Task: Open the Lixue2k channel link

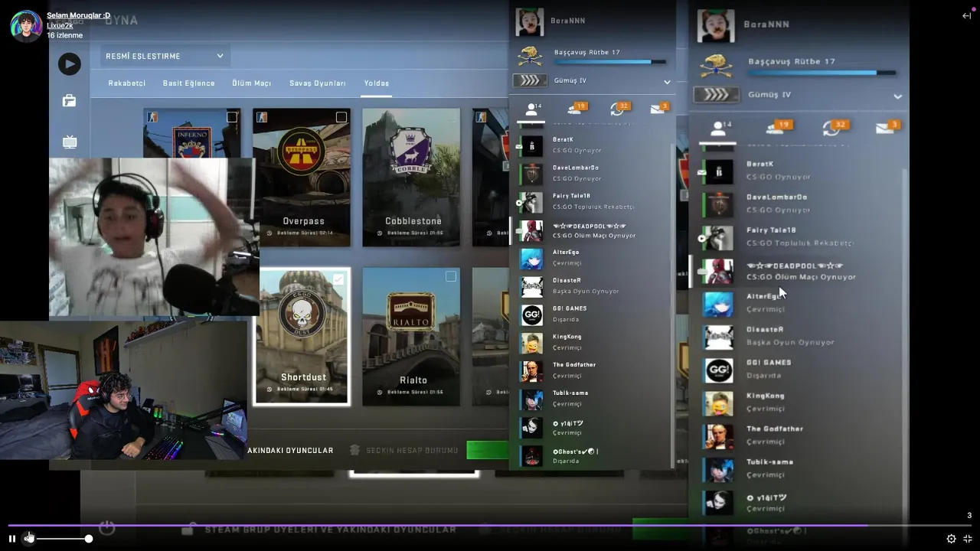Action: [60, 25]
